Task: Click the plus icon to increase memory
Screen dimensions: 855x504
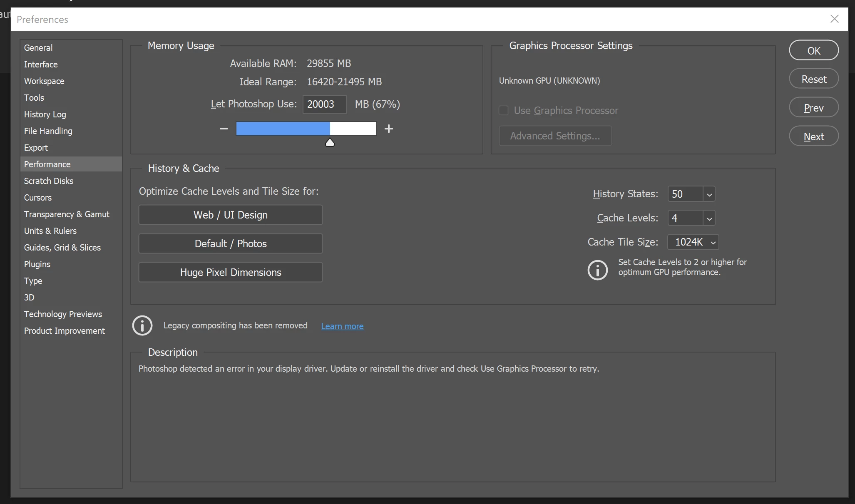Action: pyautogui.click(x=388, y=129)
